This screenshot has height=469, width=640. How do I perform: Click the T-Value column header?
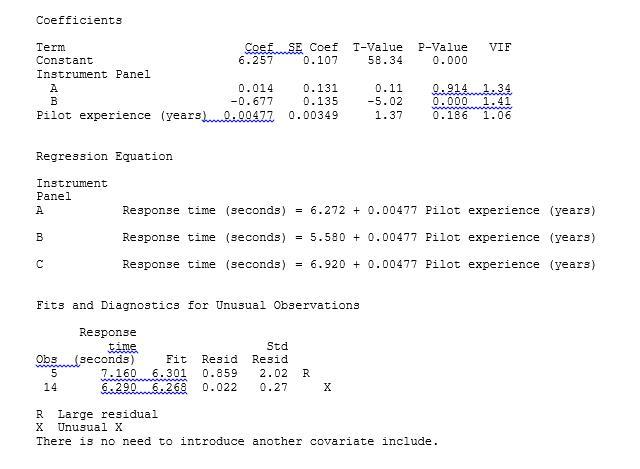(378, 47)
